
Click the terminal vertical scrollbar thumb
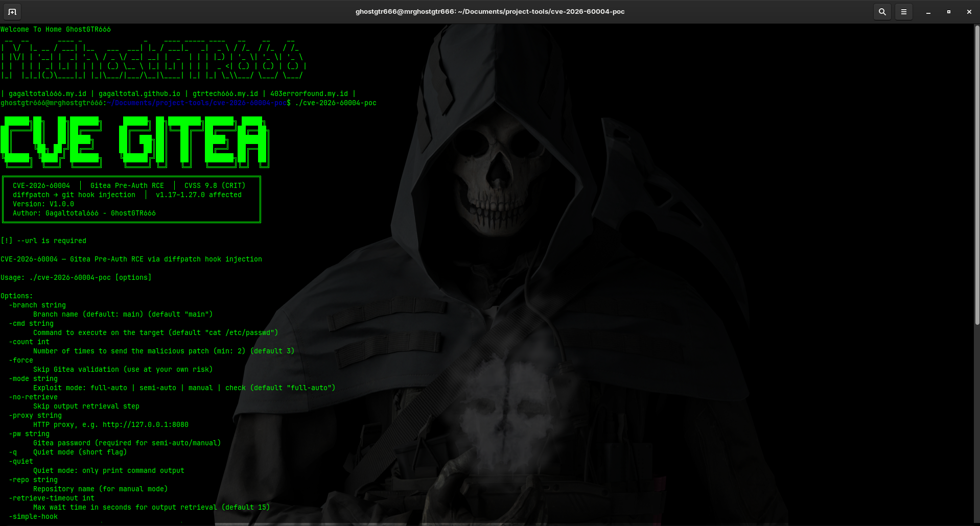977,175
